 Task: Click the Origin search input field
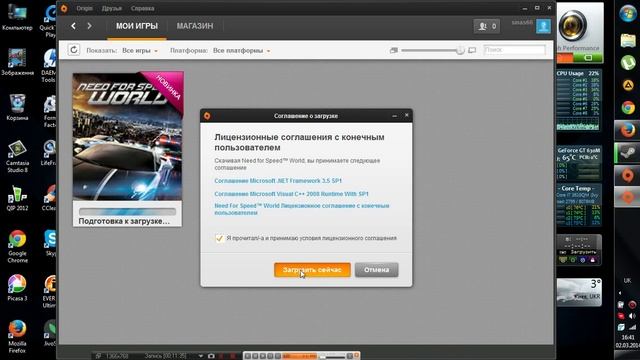(514, 50)
